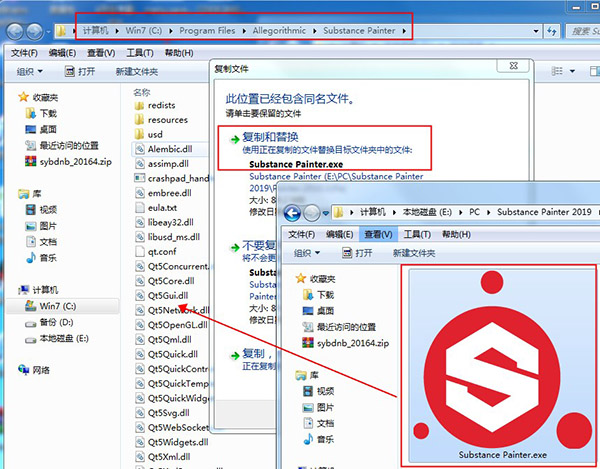
Task: Click the change view icon in the rear window
Action: tap(557, 71)
